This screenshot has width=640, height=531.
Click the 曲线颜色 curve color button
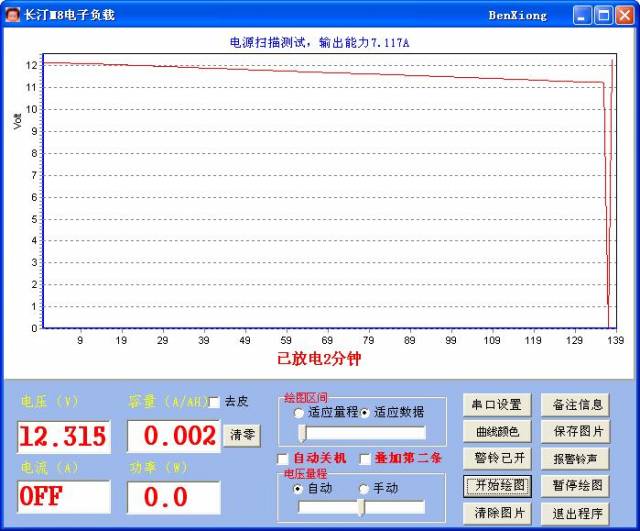tap(497, 432)
